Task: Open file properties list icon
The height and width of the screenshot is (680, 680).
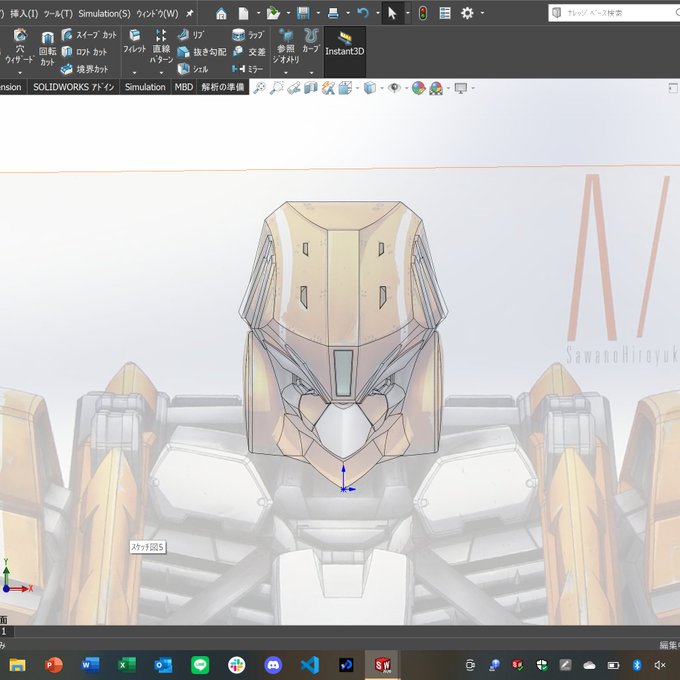Action: click(445, 13)
